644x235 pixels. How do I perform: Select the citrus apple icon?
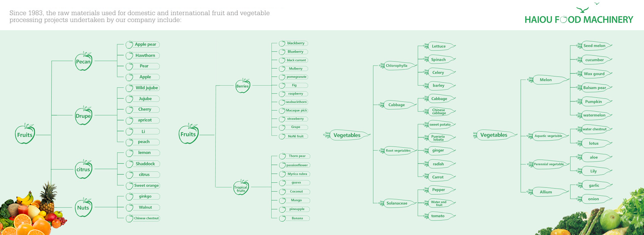(83, 169)
